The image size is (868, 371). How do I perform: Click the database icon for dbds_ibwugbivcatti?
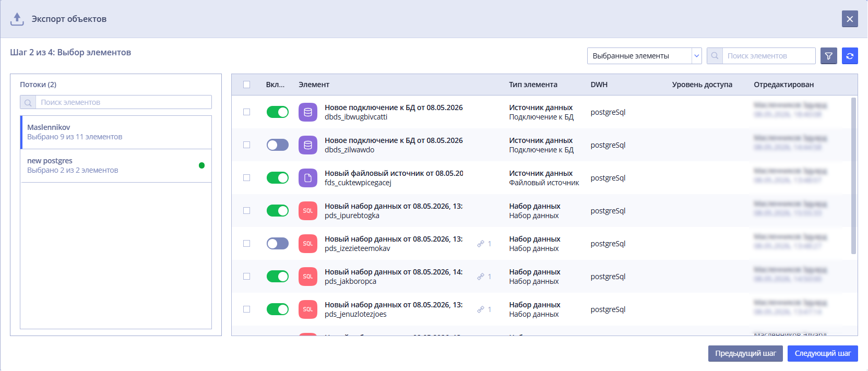pyautogui.click(x=308, y=112)
